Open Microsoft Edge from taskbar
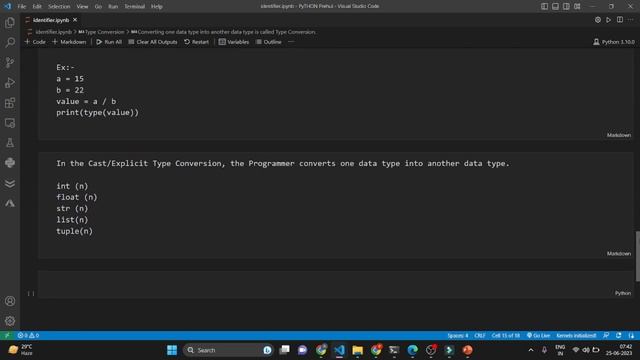The height and width of the screenshot is (360, 640). click(x=412, y=350)
